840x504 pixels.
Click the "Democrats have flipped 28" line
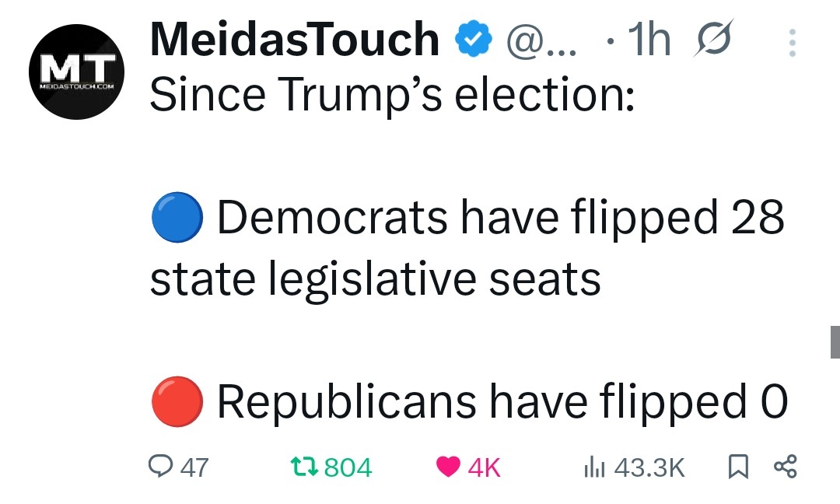click(x=500, y=217)
